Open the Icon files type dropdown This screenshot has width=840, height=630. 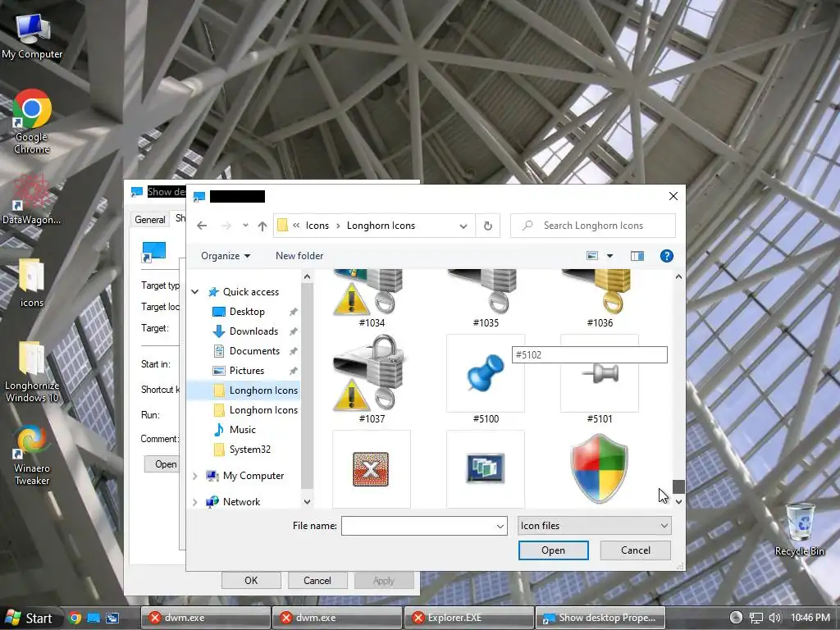pyautogui.click(x=594, y=526)
